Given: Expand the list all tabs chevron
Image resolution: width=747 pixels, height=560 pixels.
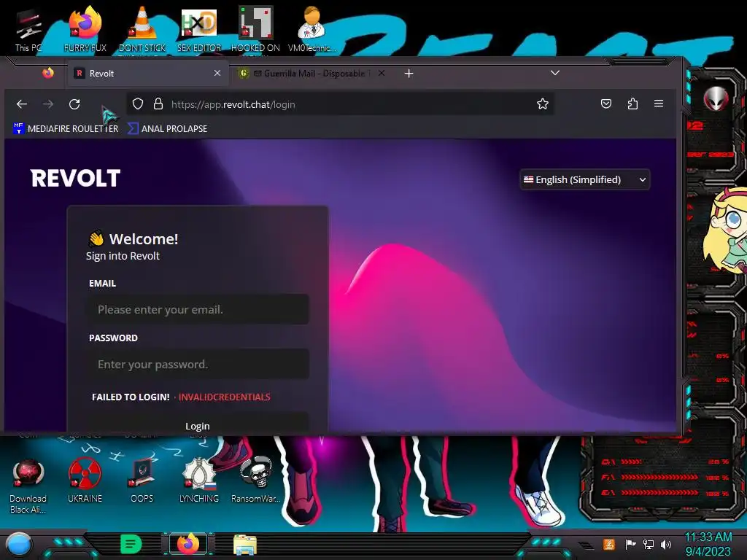Looking at the screenshot, I should click(555, 73).
